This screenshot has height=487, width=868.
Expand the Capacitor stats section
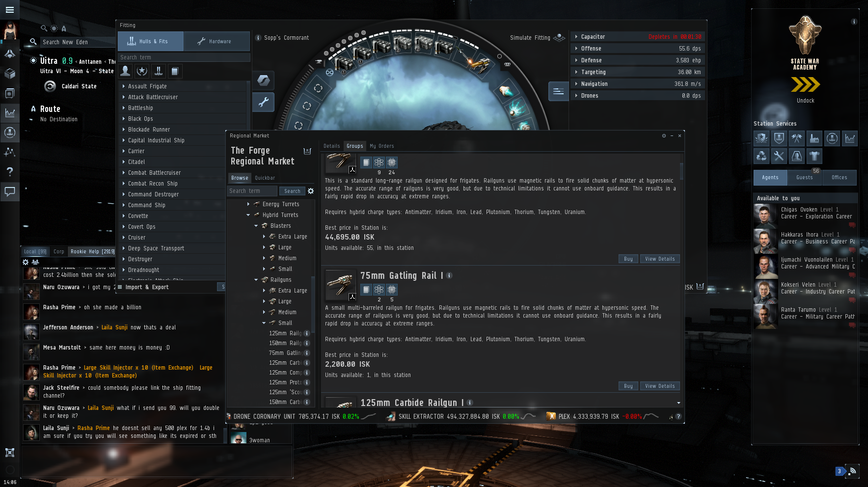tap(576, 37)
